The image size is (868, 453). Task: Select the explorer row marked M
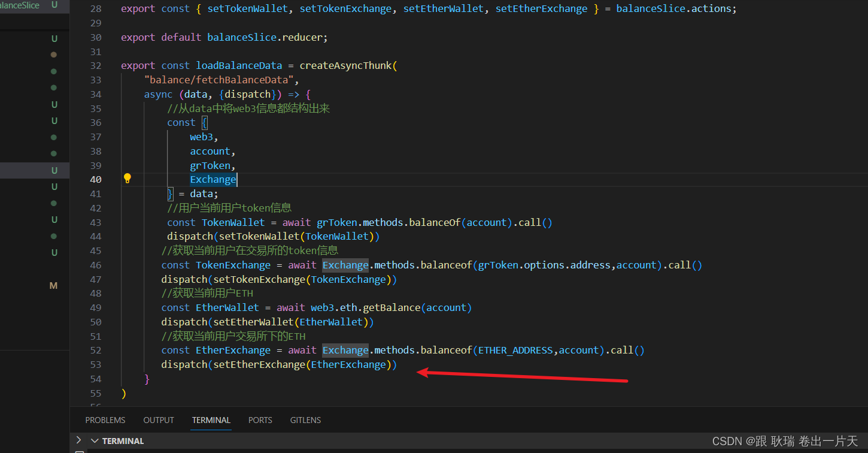click(35, 286)
